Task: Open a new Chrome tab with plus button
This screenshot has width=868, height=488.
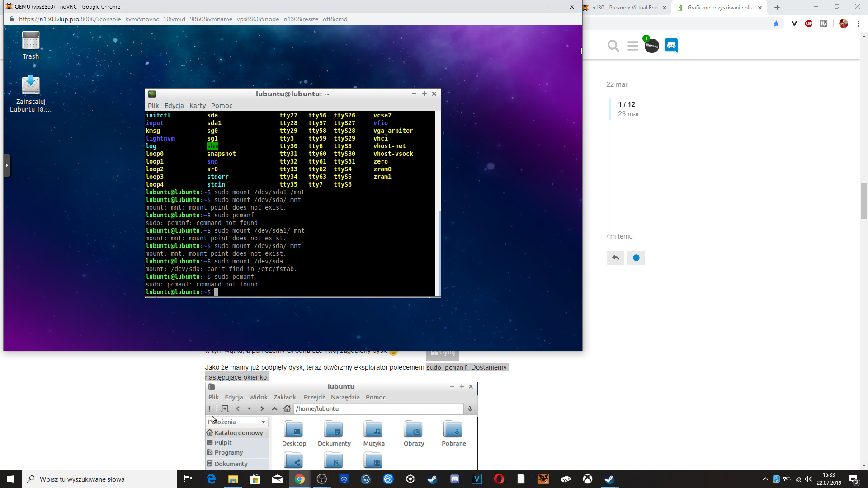Action: pyautogui.click(x=777, y=8)
